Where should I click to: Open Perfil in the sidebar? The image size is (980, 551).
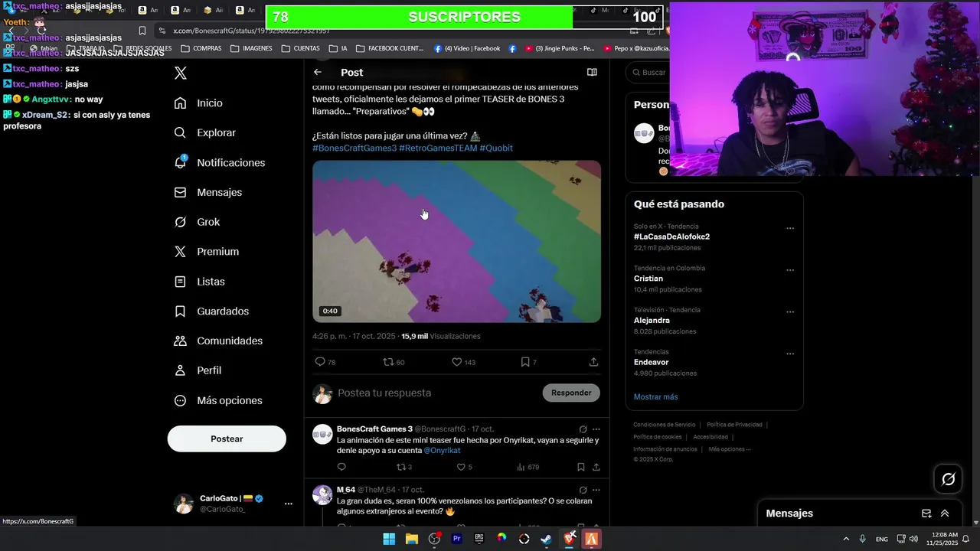tap(198, 370)
